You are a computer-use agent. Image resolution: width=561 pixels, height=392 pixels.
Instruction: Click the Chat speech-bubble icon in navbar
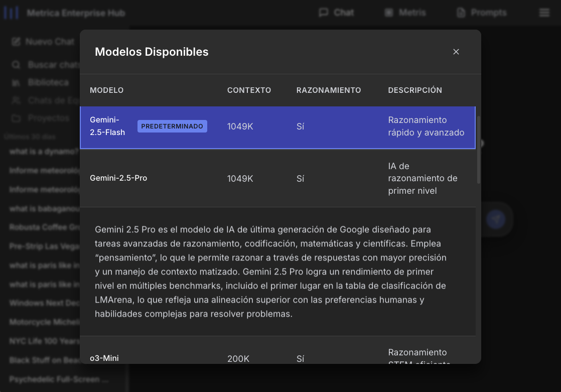pyautogui.click(x=323, y=13)
